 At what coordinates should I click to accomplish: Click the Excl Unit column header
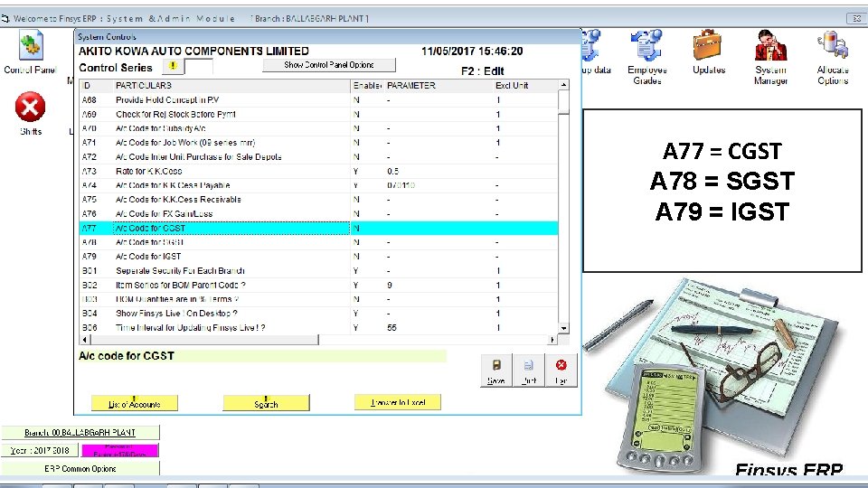pos(525,86)
